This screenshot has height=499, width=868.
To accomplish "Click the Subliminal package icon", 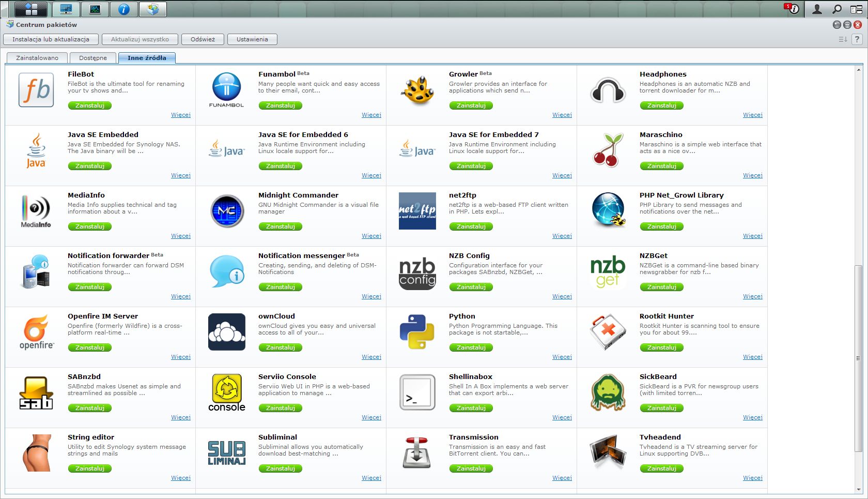I will 227,453.
